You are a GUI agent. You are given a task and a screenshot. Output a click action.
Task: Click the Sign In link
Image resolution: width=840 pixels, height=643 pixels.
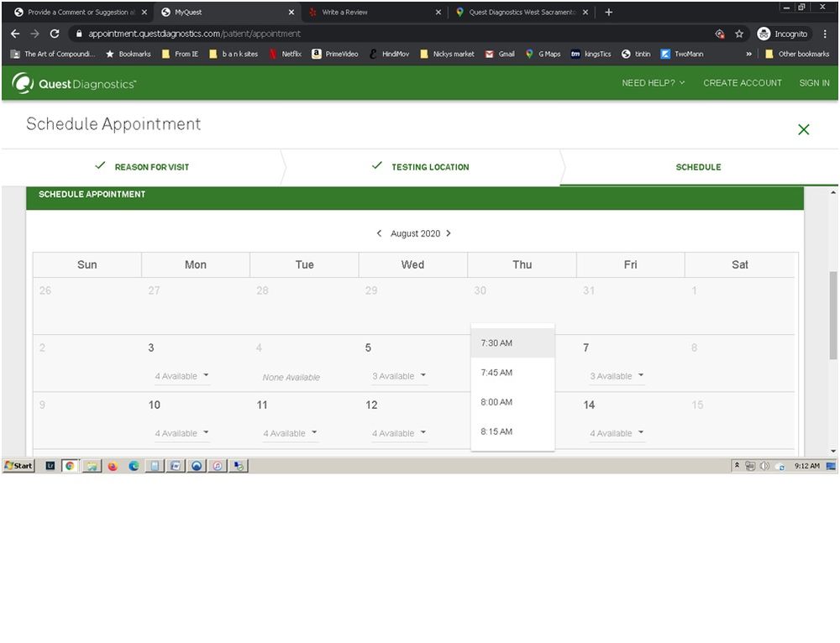point(814,83)
